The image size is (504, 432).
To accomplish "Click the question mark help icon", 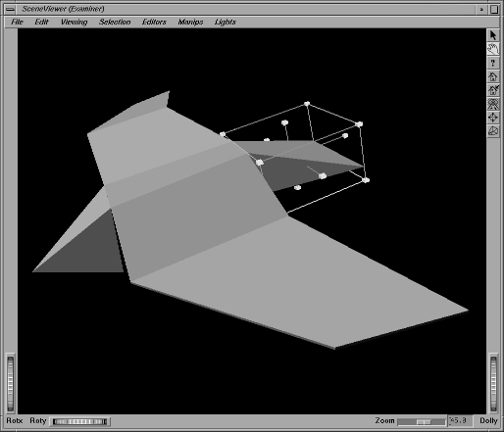I will (x=493, y=63).
